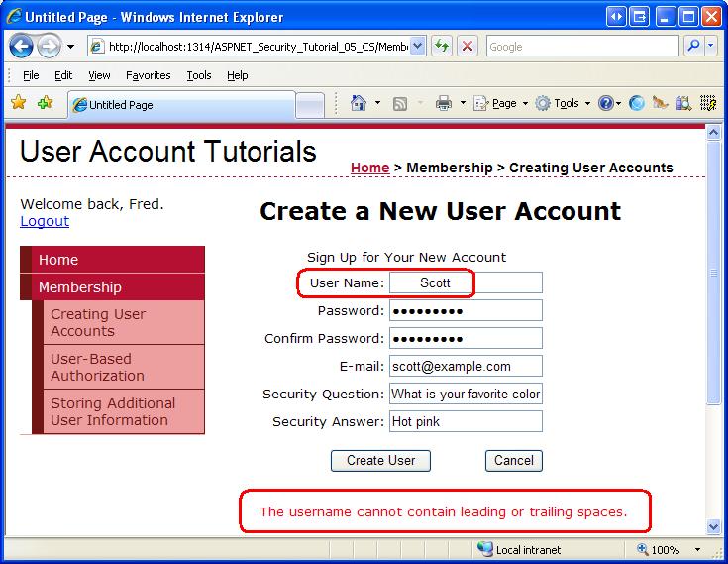Open the zoom level dropdown arrow

click(698, 549)
